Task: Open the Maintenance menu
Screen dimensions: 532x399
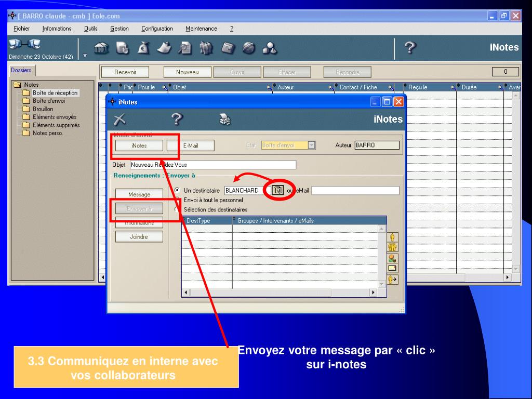Action: click(x=201, y=29)
